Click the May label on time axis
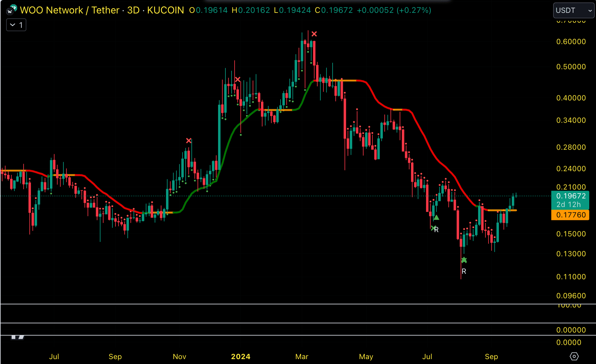The height and width of the screenshot is (364, 596). pos(366,357)
